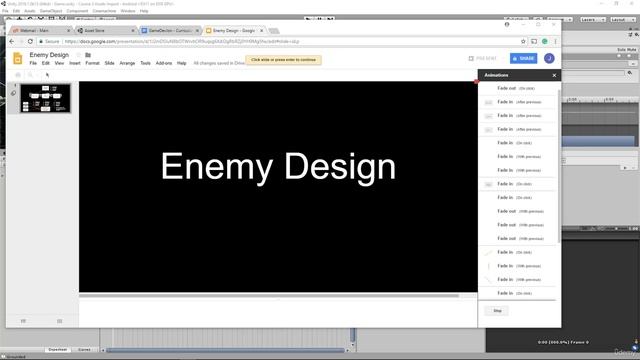
Task: Click the zoom icon in Slides toolbar
Action: tap(30, 75)
